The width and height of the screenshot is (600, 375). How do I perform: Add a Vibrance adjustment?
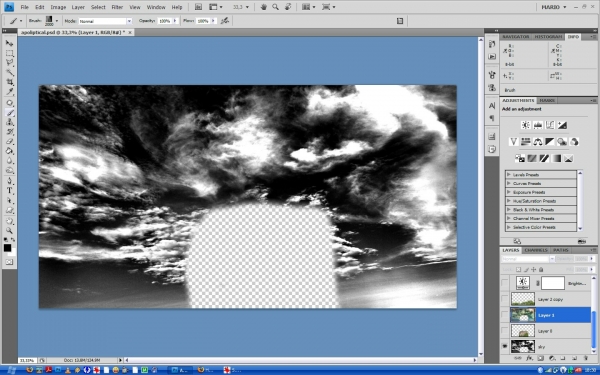click(514, 142)
